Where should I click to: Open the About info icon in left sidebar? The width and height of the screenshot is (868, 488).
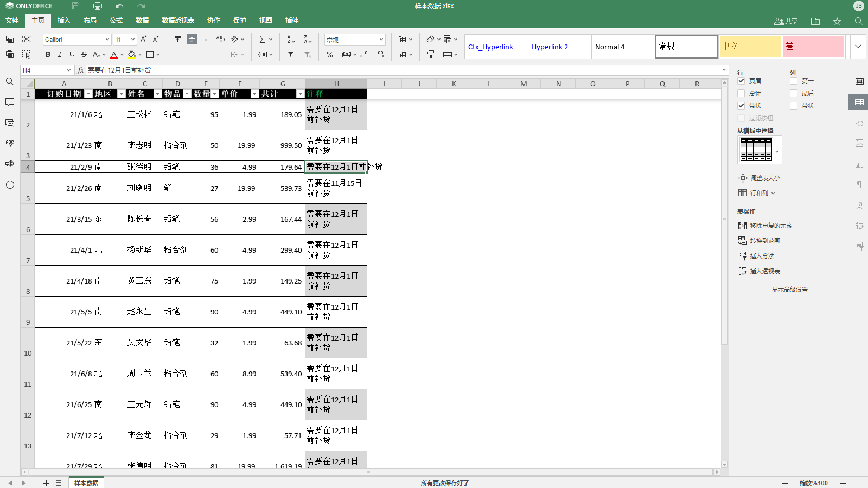click(9, 184)
